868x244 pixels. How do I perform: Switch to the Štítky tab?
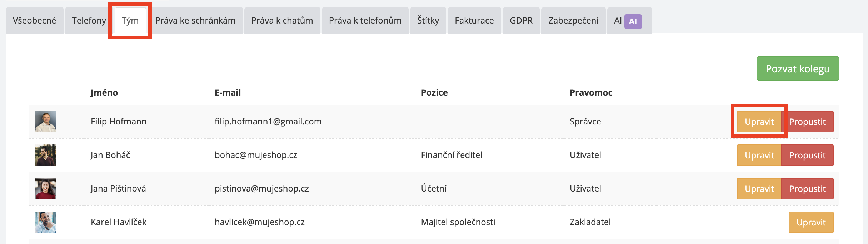pos(428,21)
